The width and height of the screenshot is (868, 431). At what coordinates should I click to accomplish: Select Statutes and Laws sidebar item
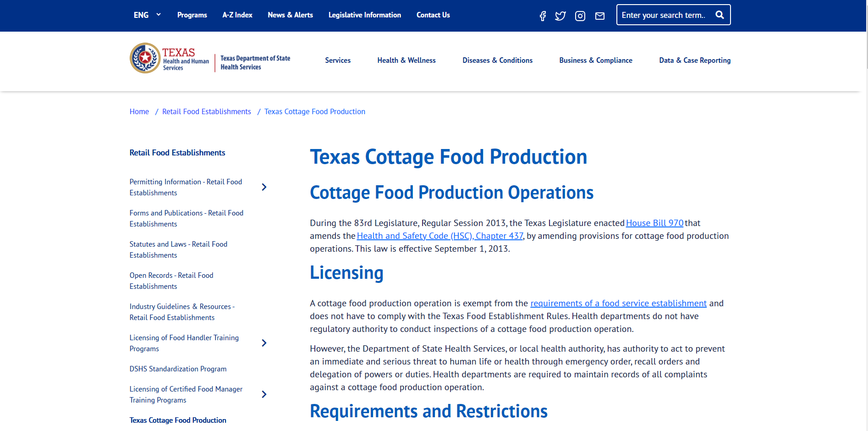[x=178, y=249]
